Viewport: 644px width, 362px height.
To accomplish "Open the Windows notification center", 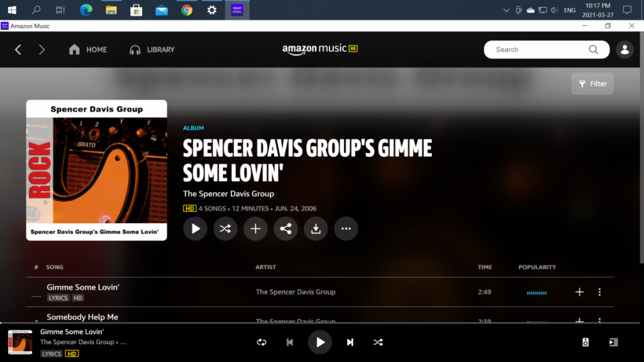I will click(x=627, y=10).
